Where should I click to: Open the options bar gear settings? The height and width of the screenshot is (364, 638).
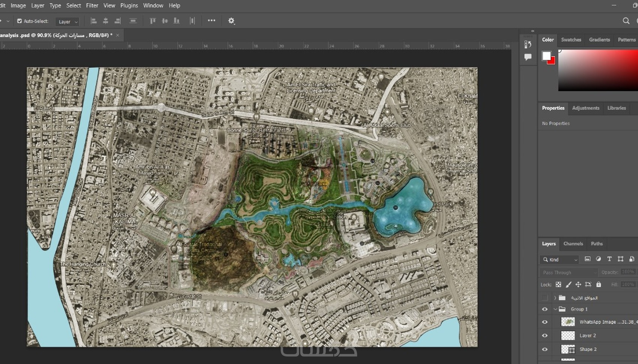tap(231, 21)
